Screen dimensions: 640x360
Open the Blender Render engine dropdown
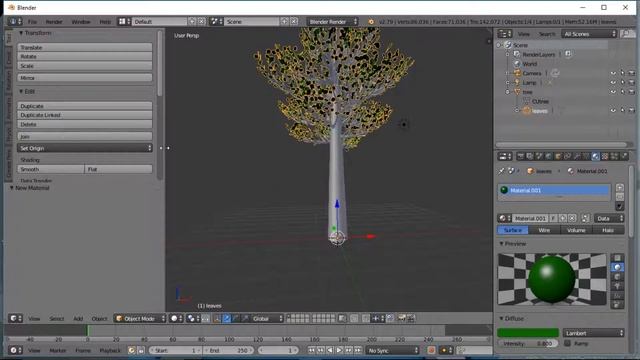pyautogui.click(x=332, y=22)
